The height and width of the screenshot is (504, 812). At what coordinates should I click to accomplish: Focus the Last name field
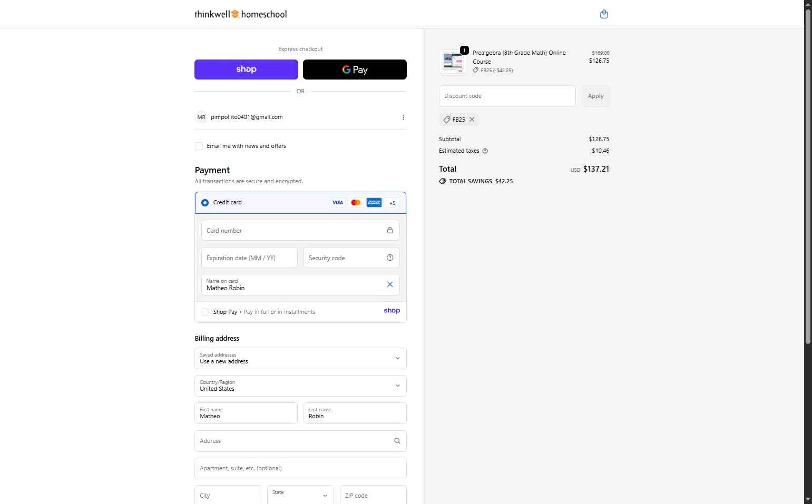(355, 413)
